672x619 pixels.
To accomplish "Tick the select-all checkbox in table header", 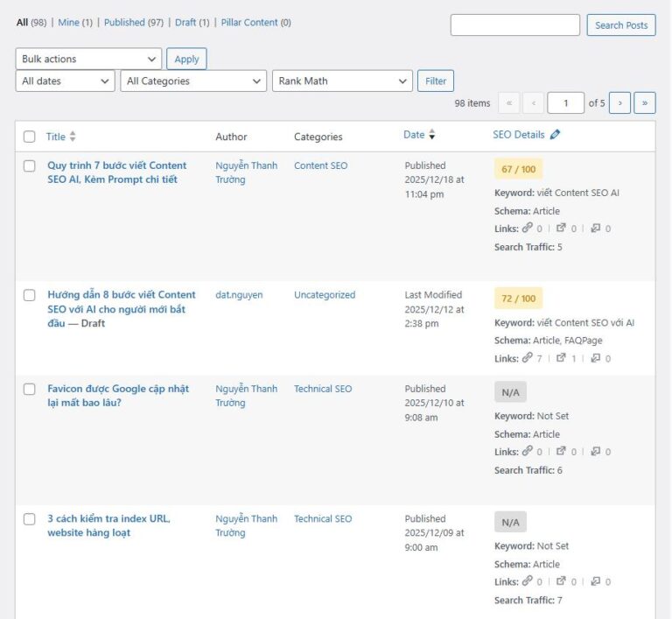I will 30,137.
